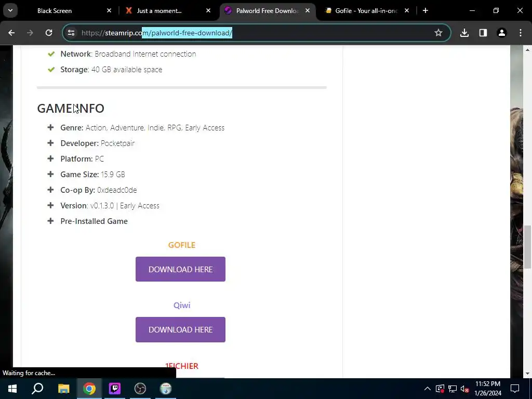The height and width of the screenshot is (399, 532).
Task: Close the Gofile tab
Action: (407, 10)
